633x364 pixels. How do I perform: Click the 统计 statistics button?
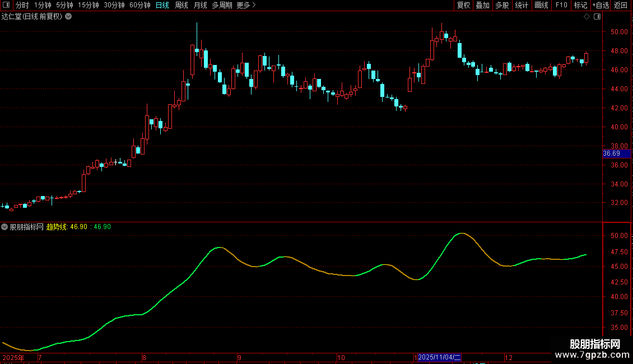pyautogui.click(x=522, y=5)
